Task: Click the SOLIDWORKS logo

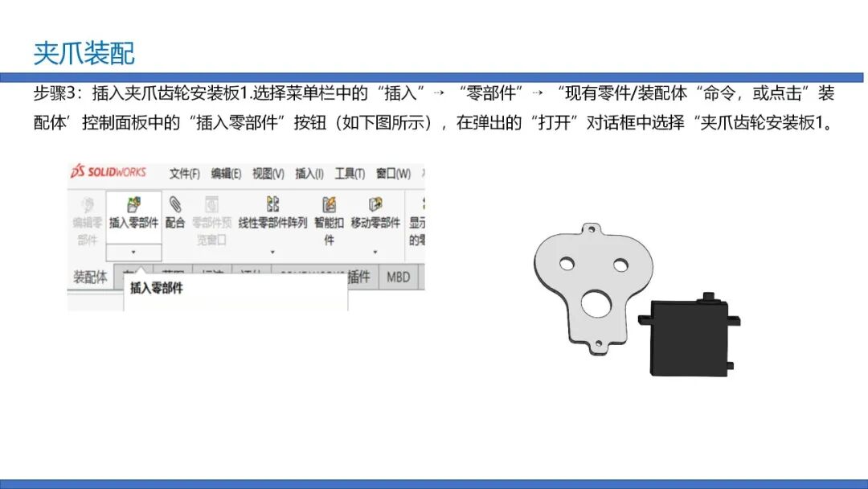Action: click(x=108, y=171)
